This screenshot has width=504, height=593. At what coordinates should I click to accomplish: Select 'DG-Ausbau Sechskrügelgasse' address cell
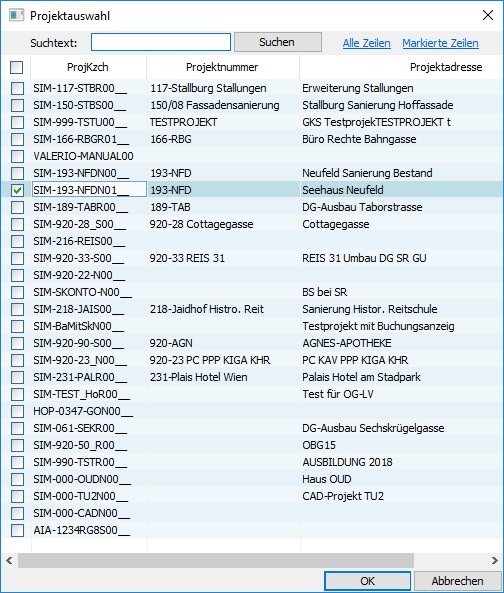pos(402,428)
